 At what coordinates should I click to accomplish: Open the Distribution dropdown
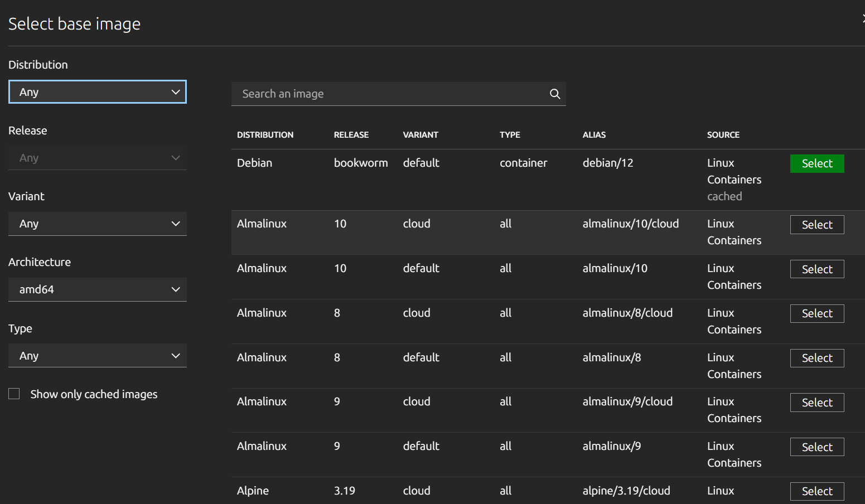pos(98,92)
